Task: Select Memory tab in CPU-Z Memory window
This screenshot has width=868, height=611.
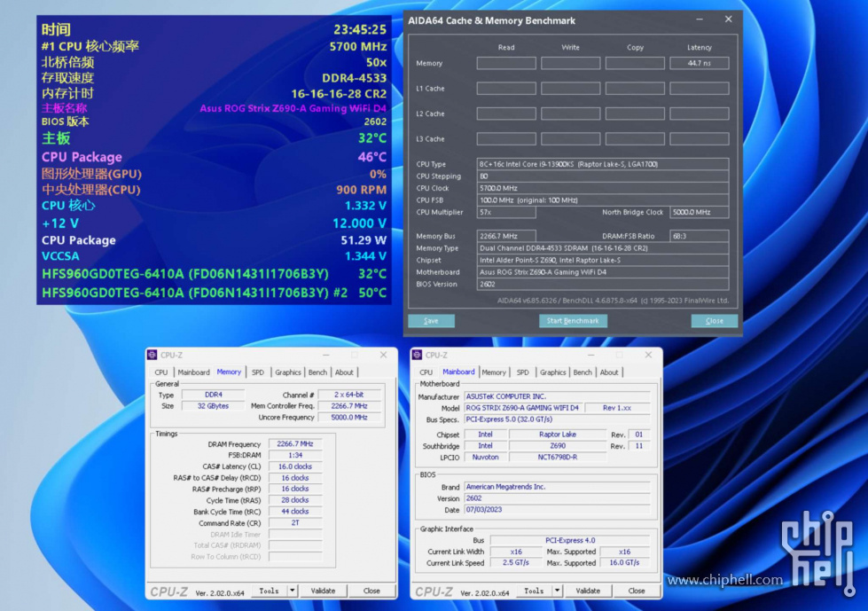Action: 229,372
